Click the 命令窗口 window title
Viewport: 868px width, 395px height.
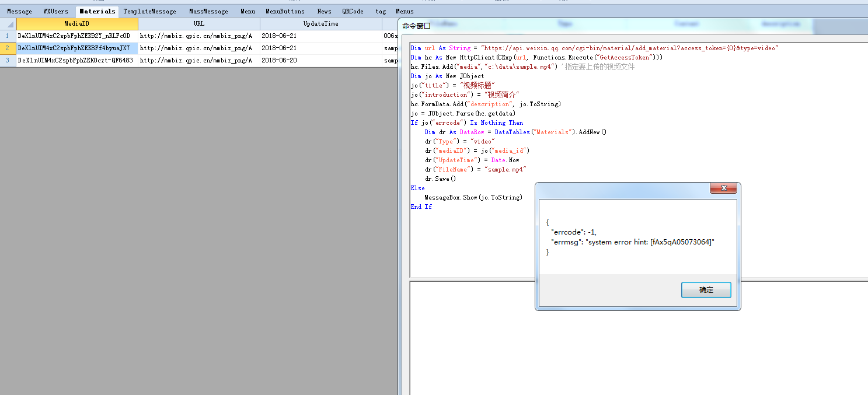(416, 26)
